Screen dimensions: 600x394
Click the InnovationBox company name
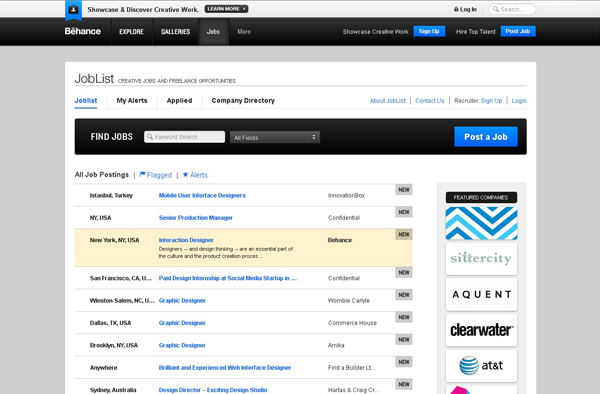tap(346, 195)
